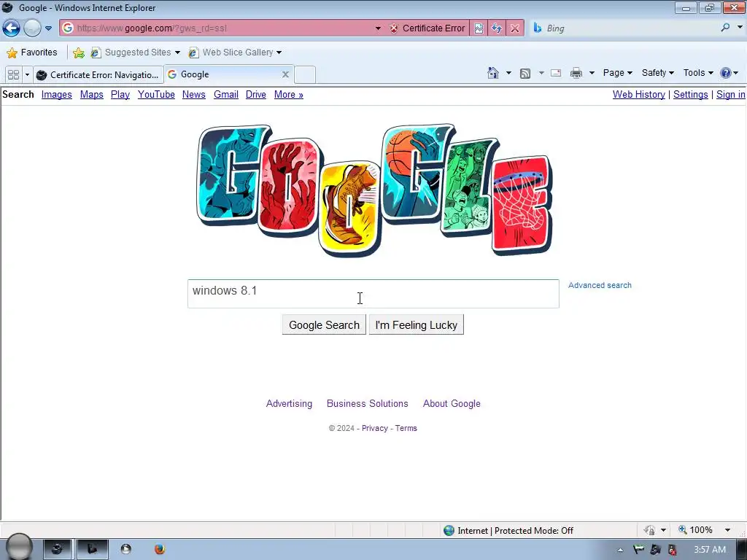Viewport: 747px width, 560px height.
Task: Open the Print options dropdown arrow
Action: [592, 73]
